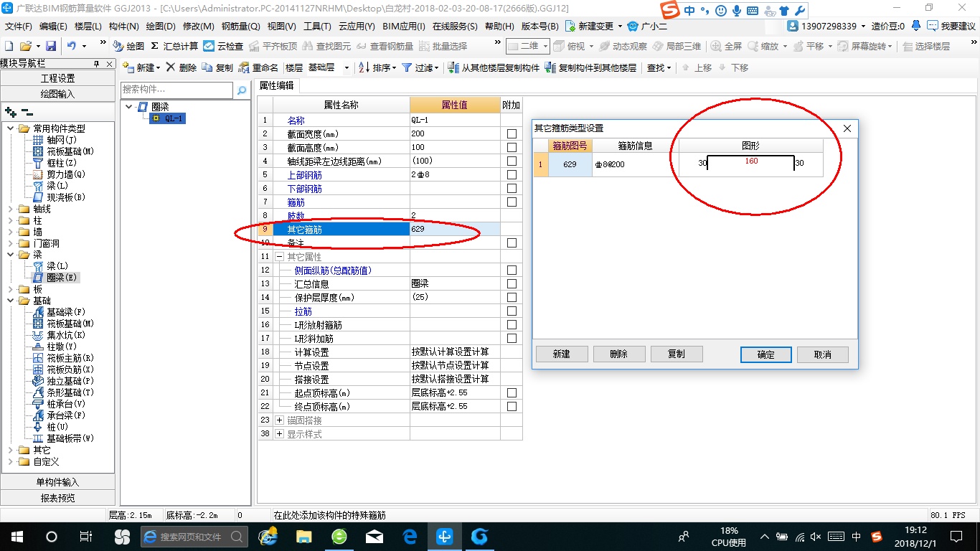The image size is (980, 551).
Task: Click the component search magnifier icon
Action: point(242,90)
